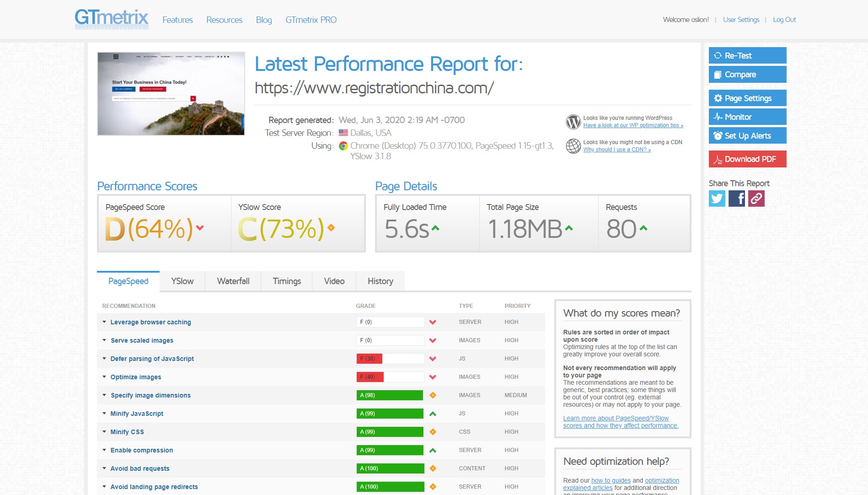Share report via Twitter icon
Screen dimensions: 868x495
(717, 199)
